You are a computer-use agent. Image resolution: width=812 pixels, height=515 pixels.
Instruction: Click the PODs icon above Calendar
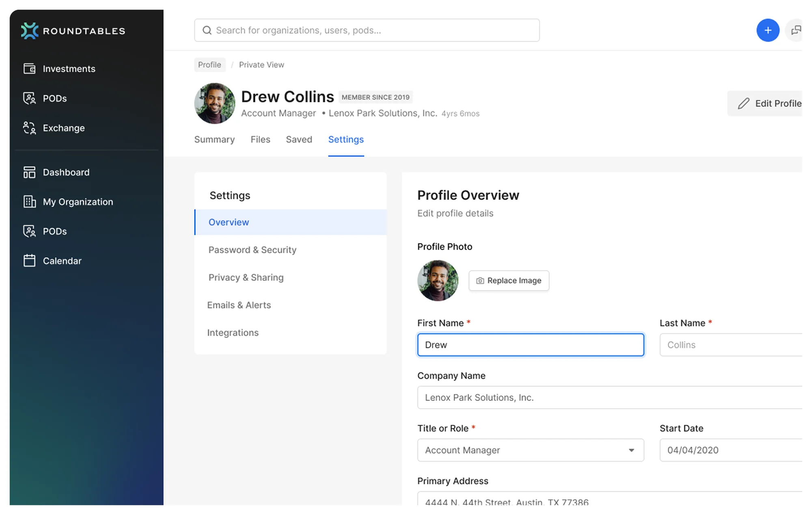click(x=29, y=231)
